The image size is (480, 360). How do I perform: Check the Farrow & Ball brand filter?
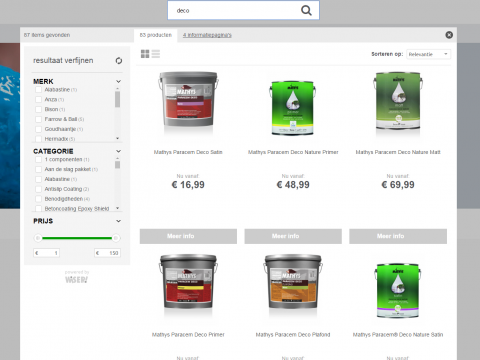pos(38,119)
